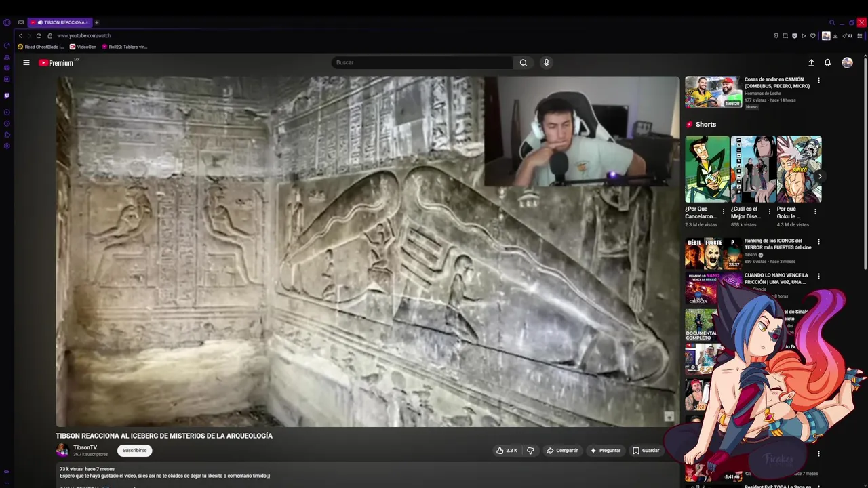868x488 pixels.
Task: Open options for ¿Por Que Cancelaron short
Action: pyautogui.click(x=723, y=211)
